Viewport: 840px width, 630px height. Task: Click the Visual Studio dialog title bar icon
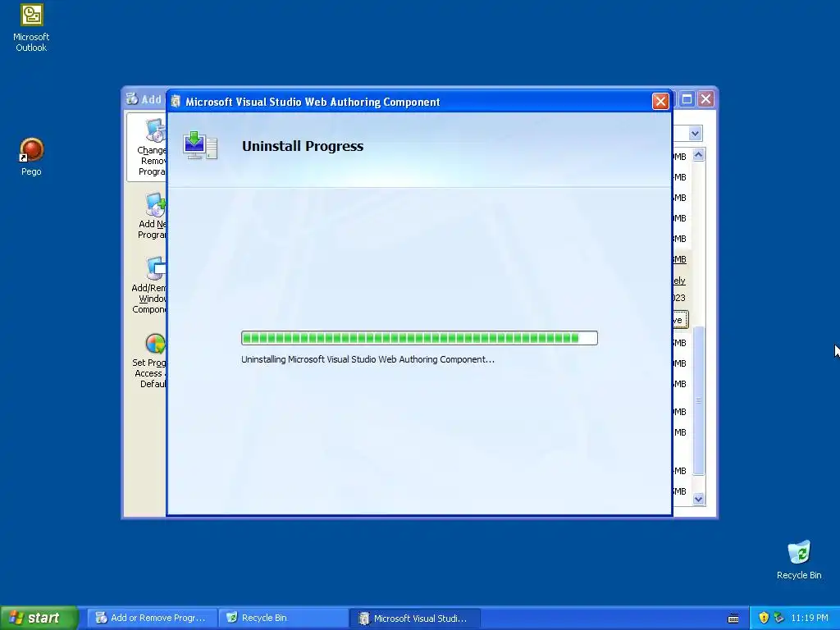point(176,101)
